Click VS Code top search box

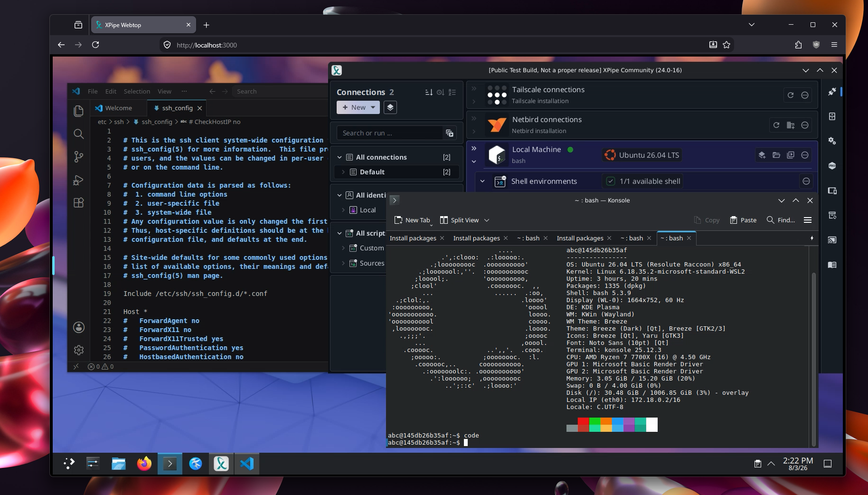280,91
